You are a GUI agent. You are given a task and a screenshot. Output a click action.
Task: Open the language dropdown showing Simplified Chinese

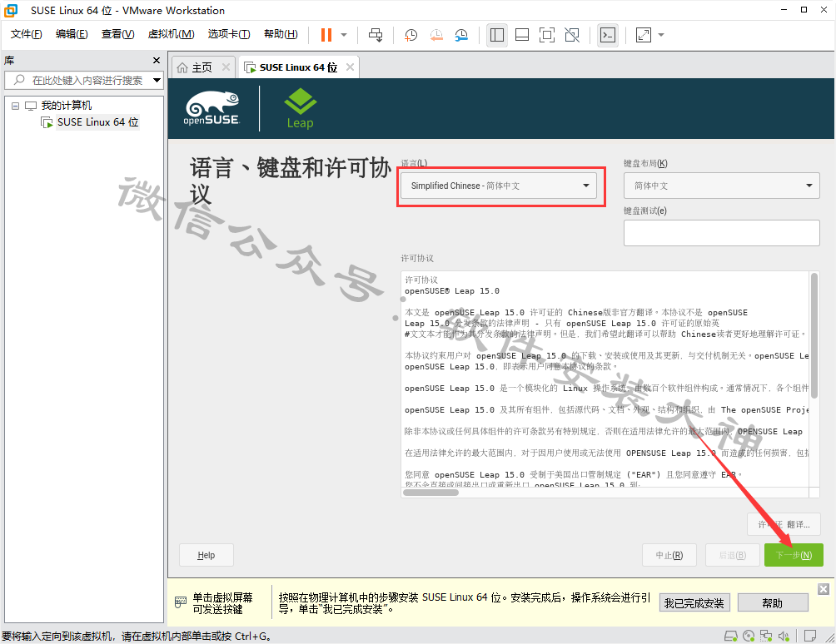[499, 186]
